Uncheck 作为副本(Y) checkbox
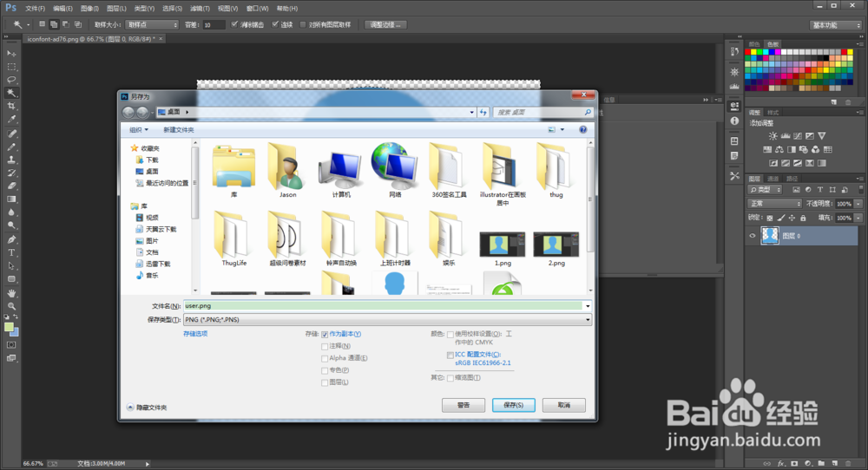868x470 pixels. point(325,335)
